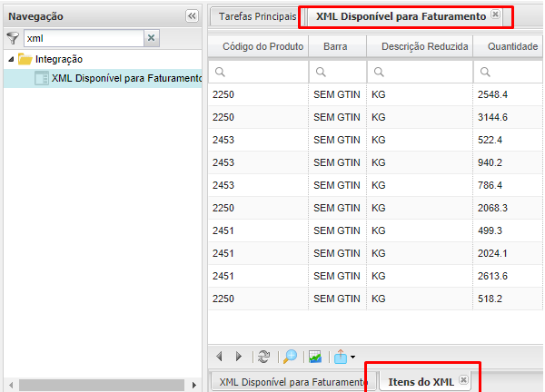This screenshot has height=392, width=545.
Task: Select the row with quantity 3144.6
Action: [375, 117]
